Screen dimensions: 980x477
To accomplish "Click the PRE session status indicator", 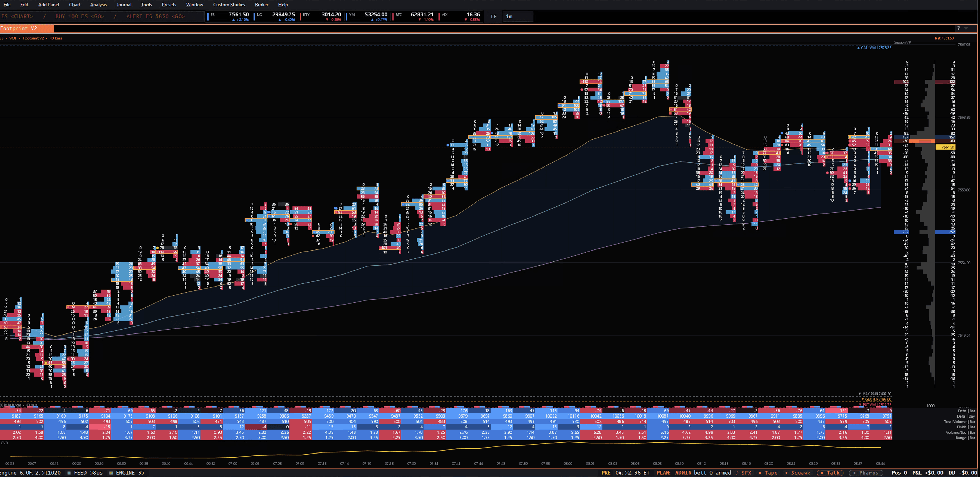I will 606,473.
